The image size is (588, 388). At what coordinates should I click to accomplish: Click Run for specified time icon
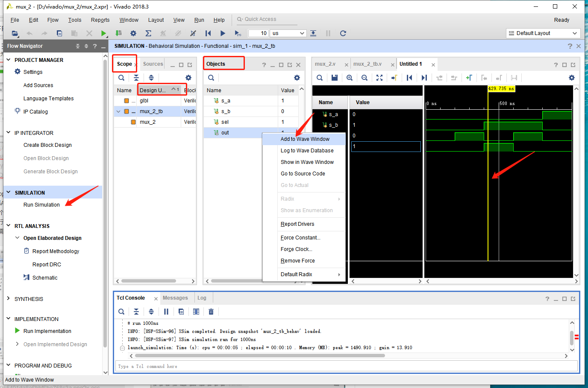238,33
